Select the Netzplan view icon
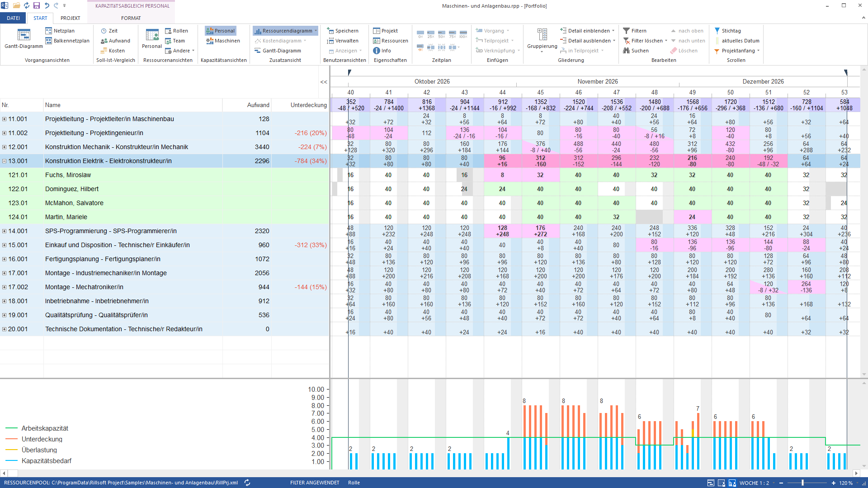868x488 pixels. tap(49, 31)
